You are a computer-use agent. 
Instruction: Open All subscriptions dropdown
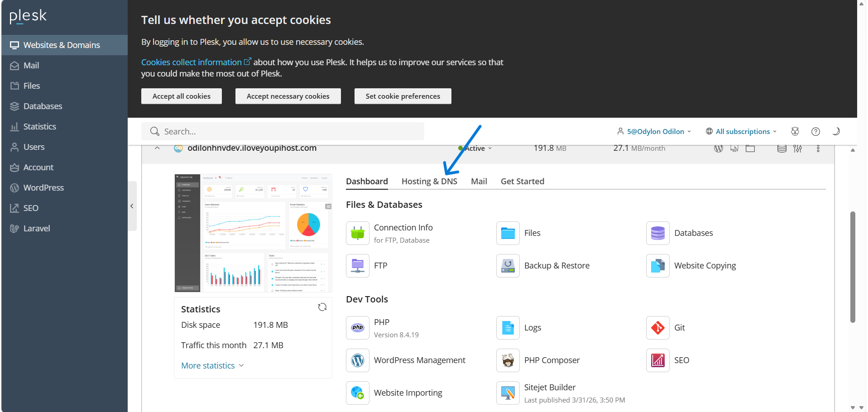pos(741,131)
